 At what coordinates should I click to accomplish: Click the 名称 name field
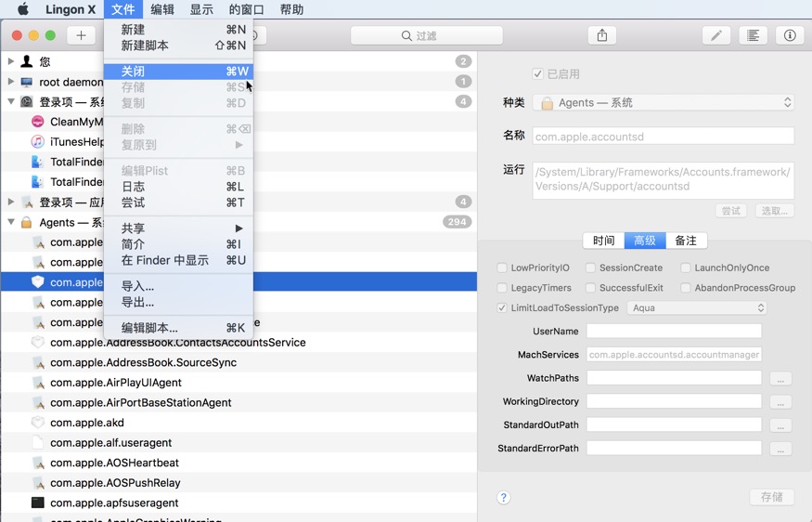(x=664, y=137)
